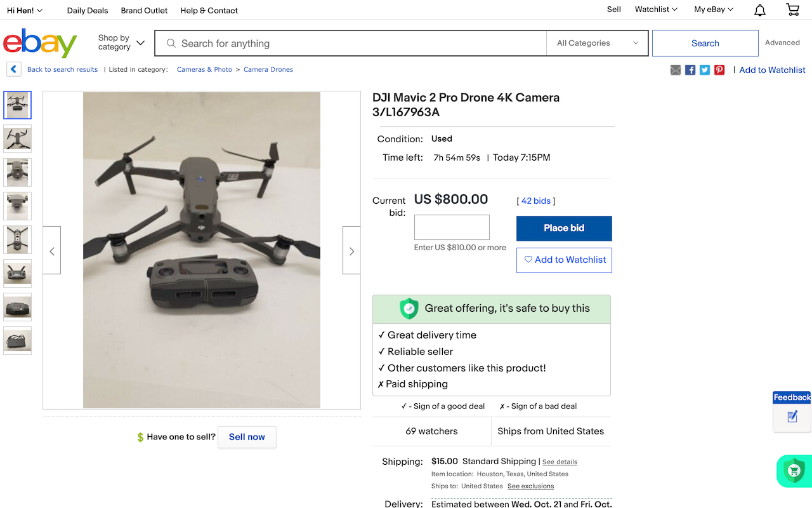Share listing via email icon
This screenshot has height=508, width=812.
tap(676, 70)
